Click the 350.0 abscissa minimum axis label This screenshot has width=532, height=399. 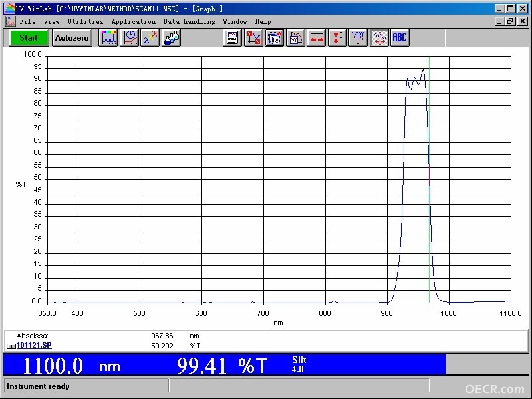pos(47,313)
